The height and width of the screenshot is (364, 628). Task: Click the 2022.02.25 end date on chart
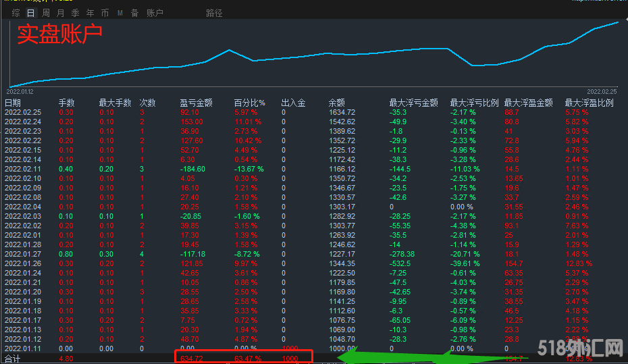click(602, 90)
